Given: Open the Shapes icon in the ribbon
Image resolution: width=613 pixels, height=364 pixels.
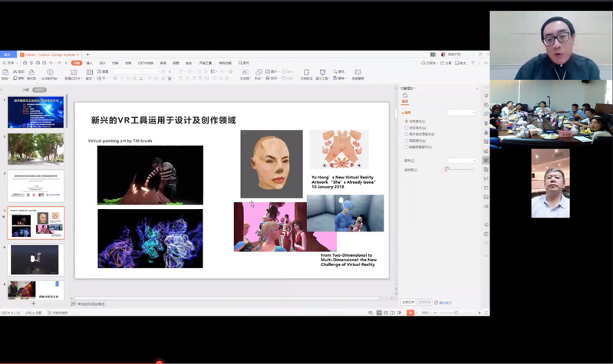Looking at the screenshot, I should [x=259, y=72].
